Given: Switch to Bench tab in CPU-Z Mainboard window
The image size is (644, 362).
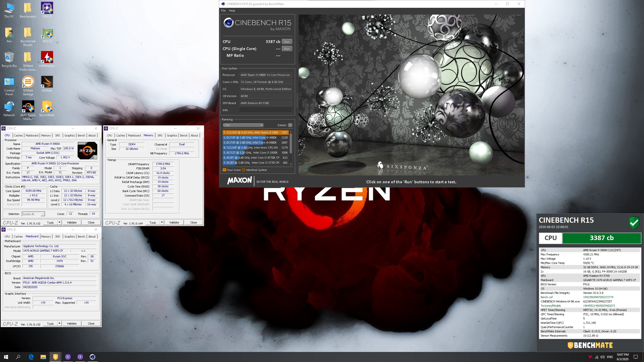Looking at the screenshot, I should (81, 237).
